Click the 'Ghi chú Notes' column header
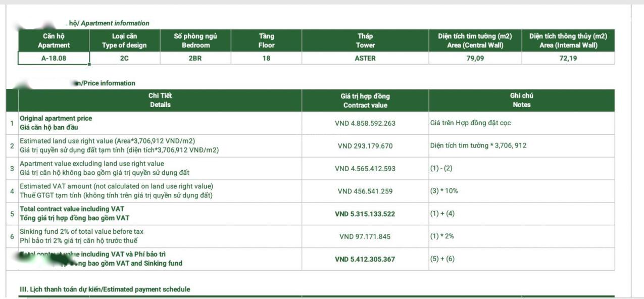Screen dimensions: 644x299 pyautogui.click(x=521, y=101)
